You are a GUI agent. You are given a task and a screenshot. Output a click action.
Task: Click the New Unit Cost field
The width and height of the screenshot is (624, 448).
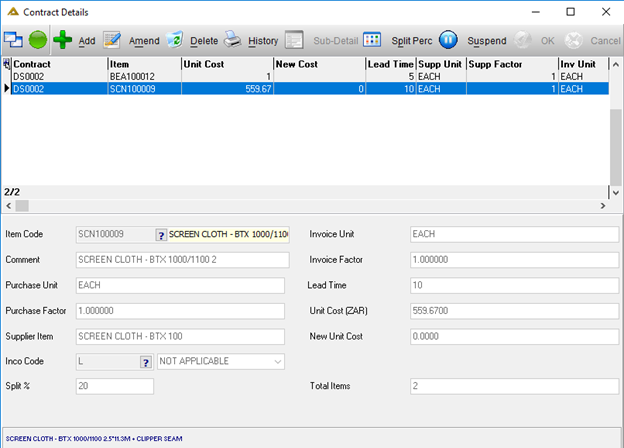[x=515, y=336]
